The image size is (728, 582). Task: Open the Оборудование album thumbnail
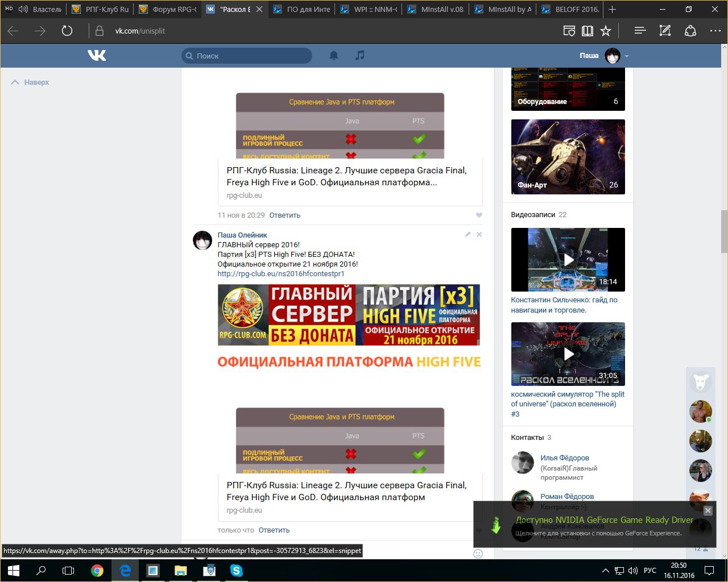(568, 89)
